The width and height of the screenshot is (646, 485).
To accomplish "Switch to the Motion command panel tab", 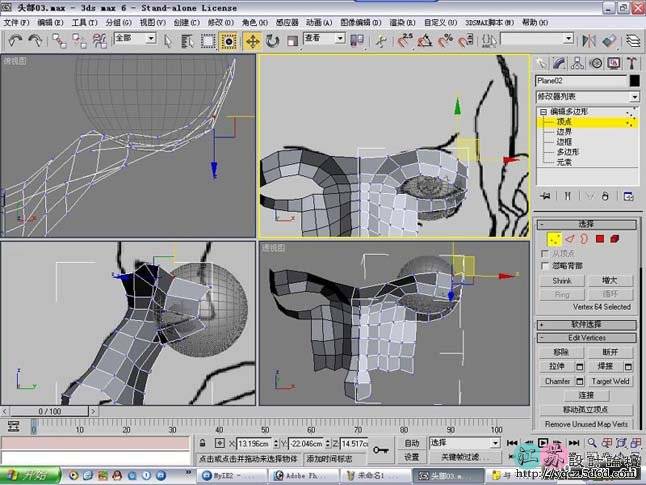I will 596,63.
